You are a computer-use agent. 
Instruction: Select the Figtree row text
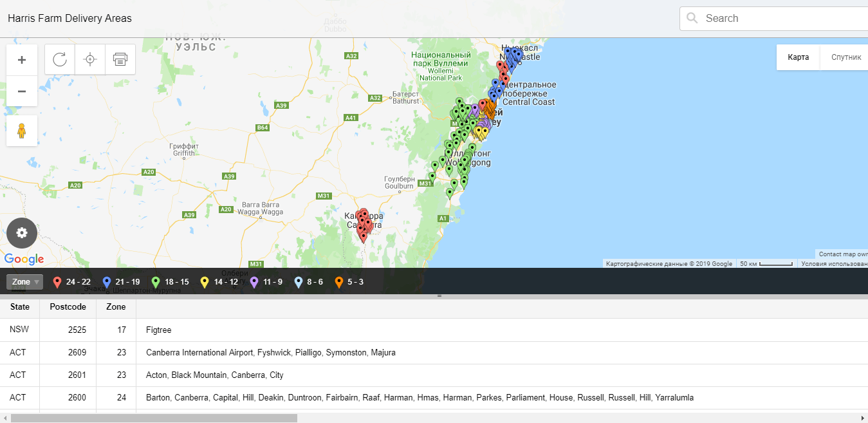pos(159,330)
